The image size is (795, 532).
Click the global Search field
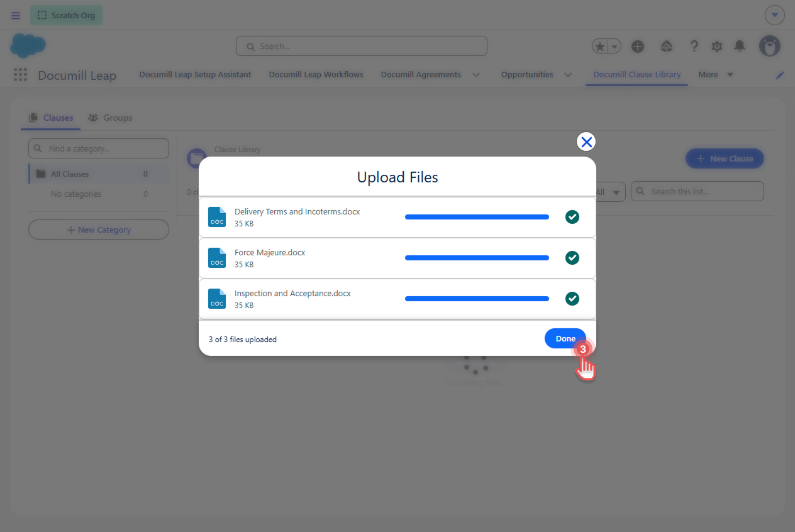(x=362, y=46)
